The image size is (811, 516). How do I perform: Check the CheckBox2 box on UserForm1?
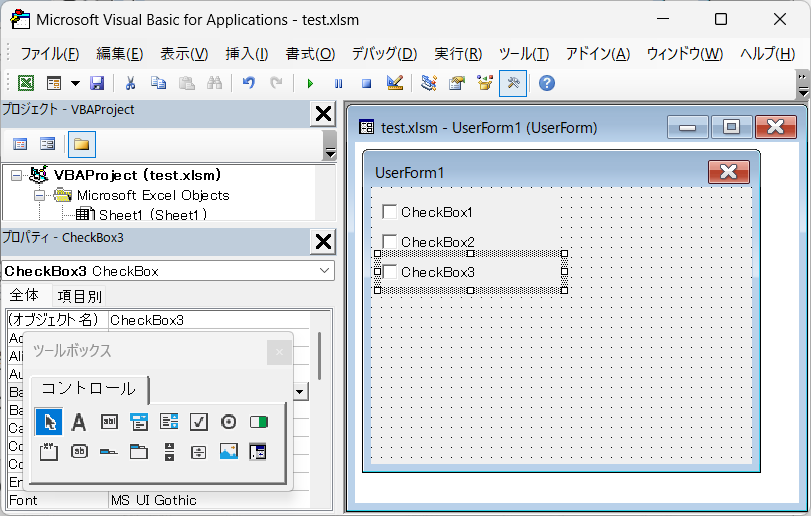coord(389,241)
